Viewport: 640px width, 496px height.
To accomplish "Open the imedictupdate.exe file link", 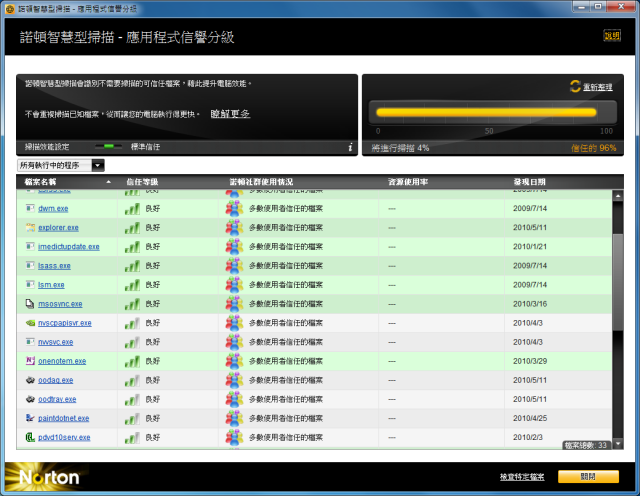I will 69,247.
